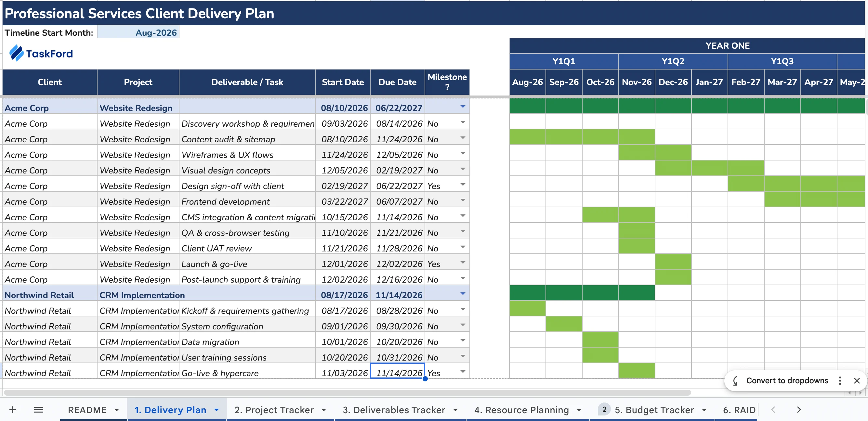Click the horizontal scrollbar thumb
The height and width of the screenshot is (421, 868).
348,393
